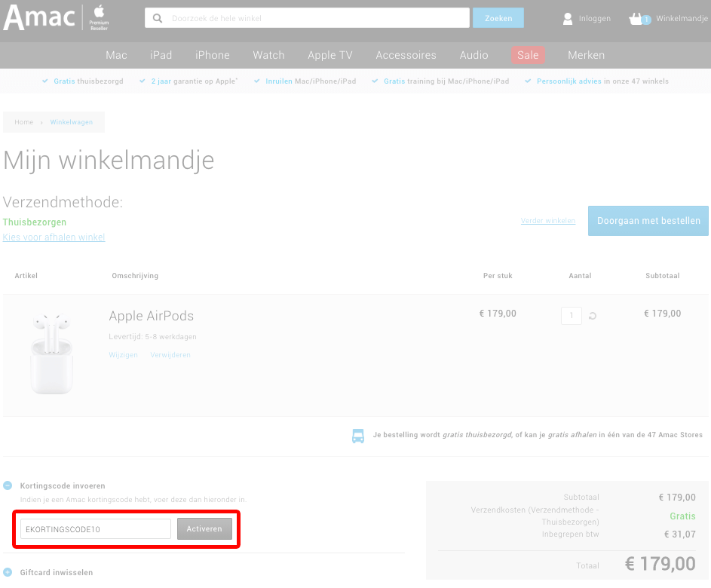Click the Gratis shipping cost value
The height and width of the screenshot is (588, 711).
682,516
